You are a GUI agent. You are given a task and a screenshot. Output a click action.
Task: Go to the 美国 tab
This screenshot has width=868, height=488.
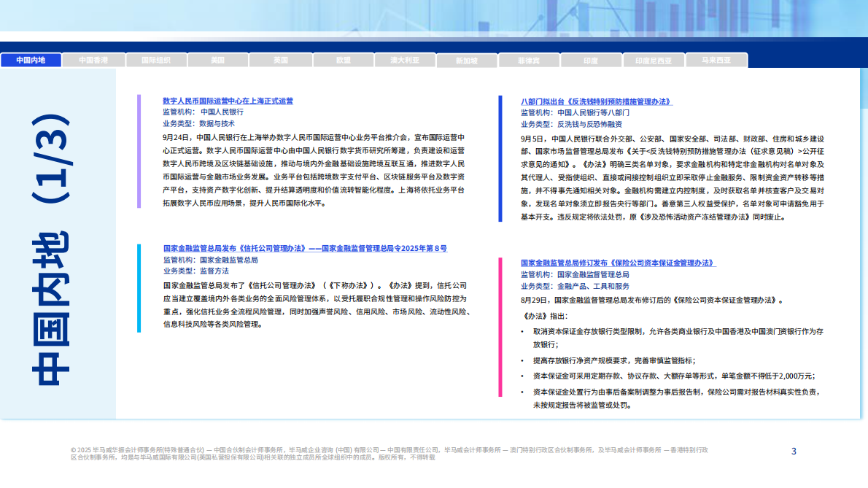click(218, 60)
